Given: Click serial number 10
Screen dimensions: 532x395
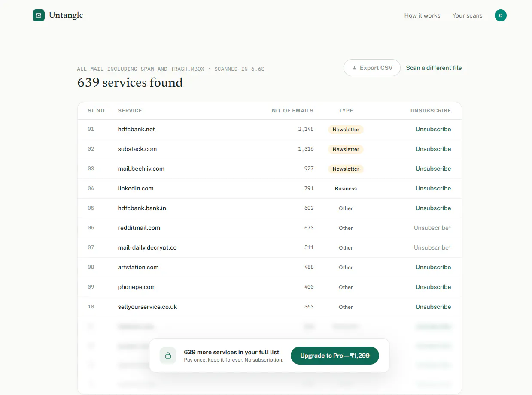Looking at the screenshot, I should click(x=91, y=307).
